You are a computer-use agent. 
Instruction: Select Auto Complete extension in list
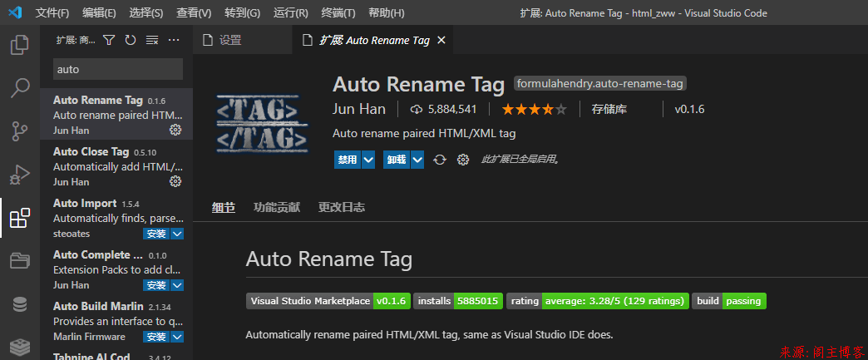pos(116,269)
